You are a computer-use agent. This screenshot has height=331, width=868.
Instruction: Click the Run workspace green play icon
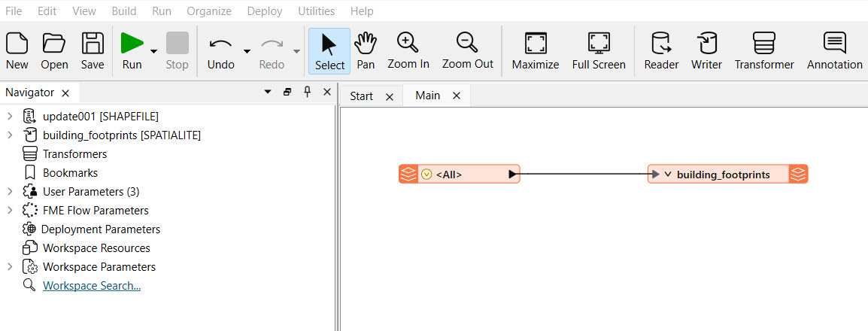pyautogui.click(x=132, y=43)
